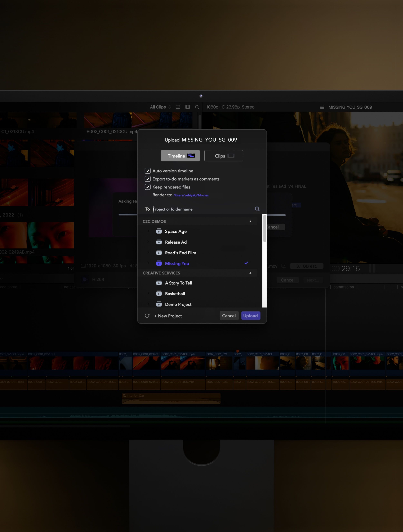
Task: Click the Demo Project stack icon
Action: coord(159,304)
